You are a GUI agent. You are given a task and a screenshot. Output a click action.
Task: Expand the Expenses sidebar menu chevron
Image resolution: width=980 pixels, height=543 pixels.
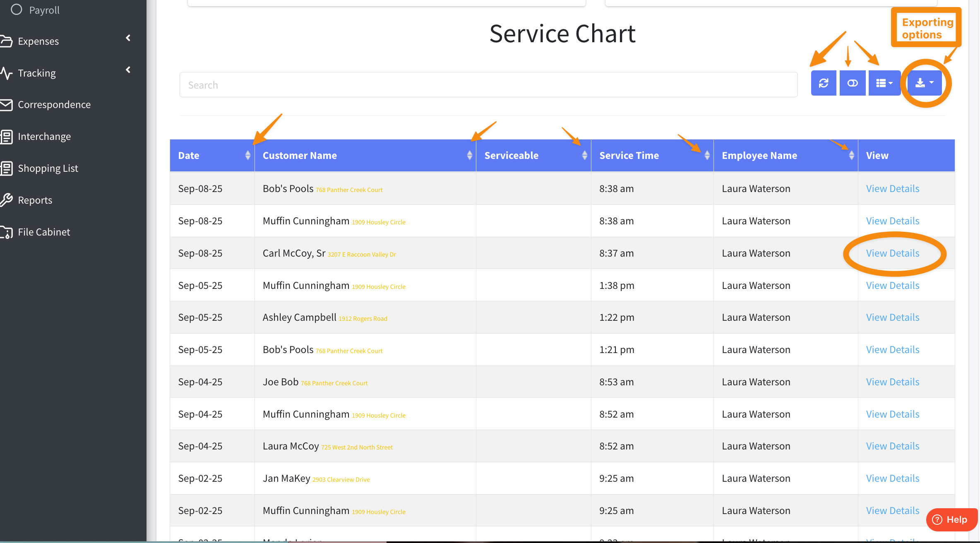pos(128,38)
